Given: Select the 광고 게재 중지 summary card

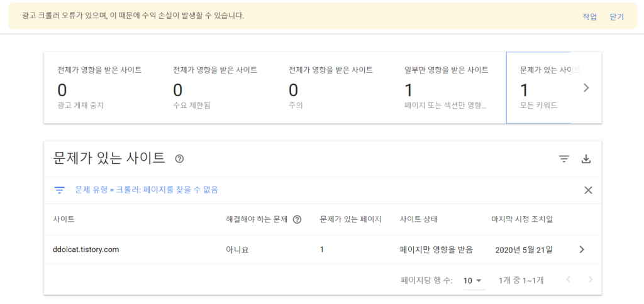Looking at the screenshot, I should point(101,88).
